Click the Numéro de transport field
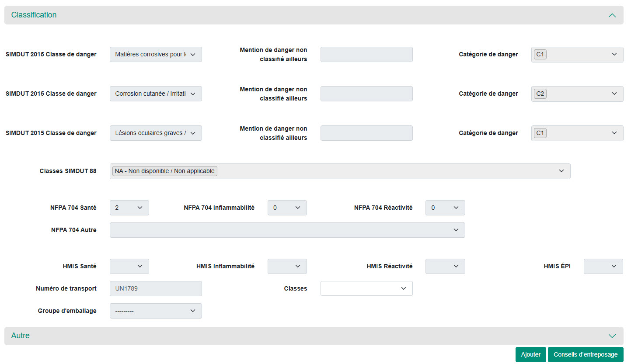The width and height of the screenshot is (631, 364). point(156,288)
